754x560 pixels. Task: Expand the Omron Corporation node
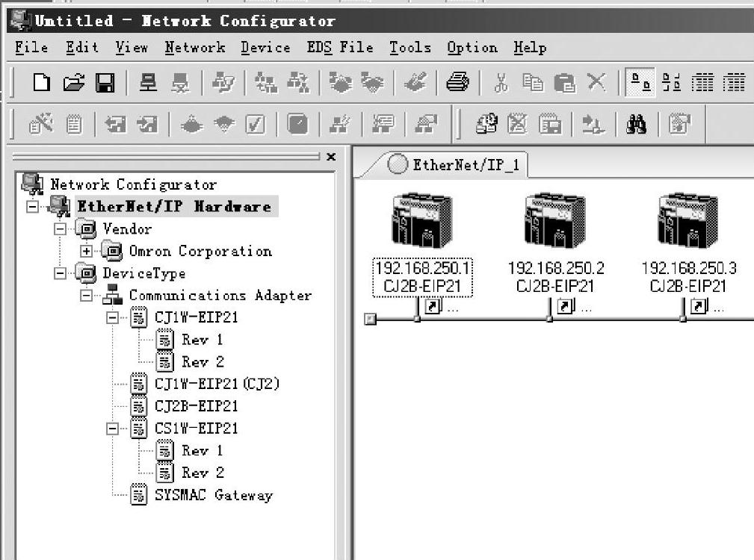click(86, 251)
